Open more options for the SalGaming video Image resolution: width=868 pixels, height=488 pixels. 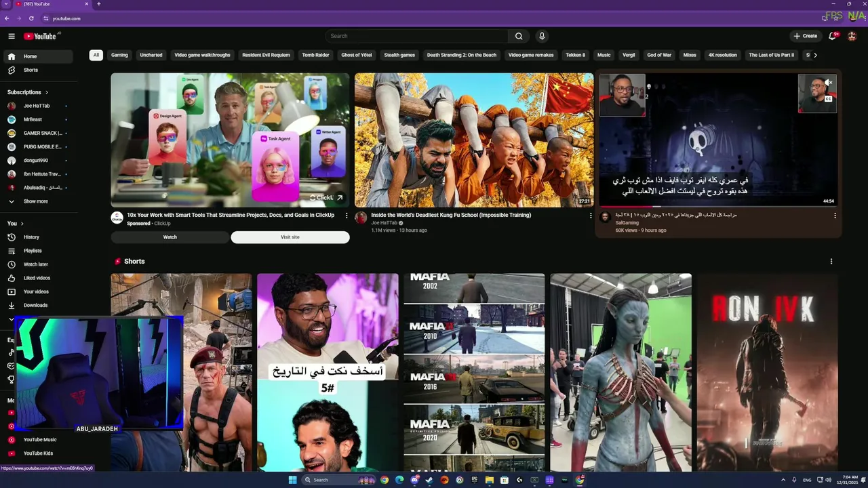click(x=835, y=216)
